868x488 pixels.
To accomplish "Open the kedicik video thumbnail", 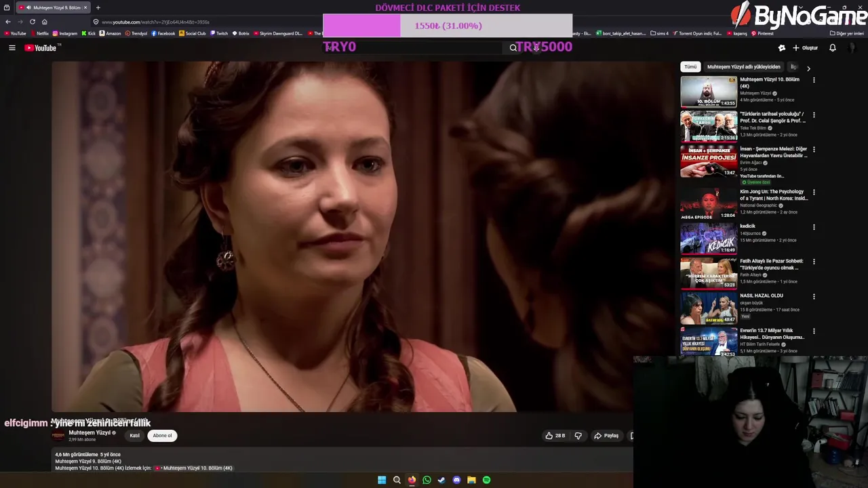I will [x=709, y=239].
